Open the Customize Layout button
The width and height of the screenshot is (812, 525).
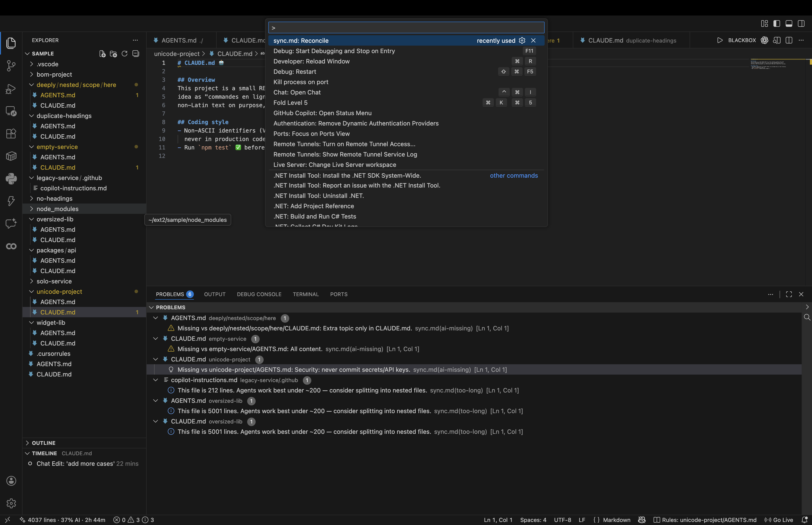pyautogui.click(x=765, y=24)
